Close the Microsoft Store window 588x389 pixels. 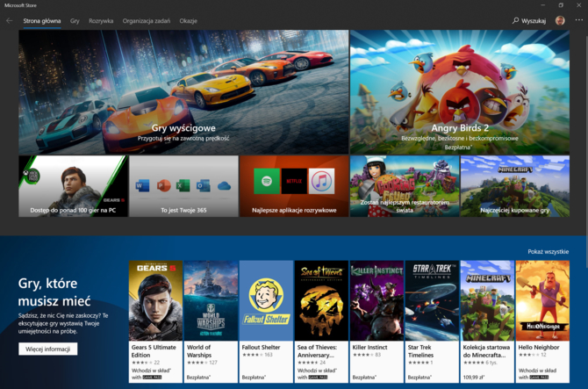coord(579,5)
